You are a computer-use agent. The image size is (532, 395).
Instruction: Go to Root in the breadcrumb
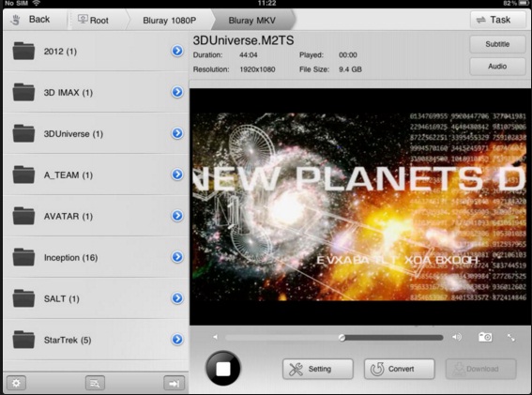[93, 20]
